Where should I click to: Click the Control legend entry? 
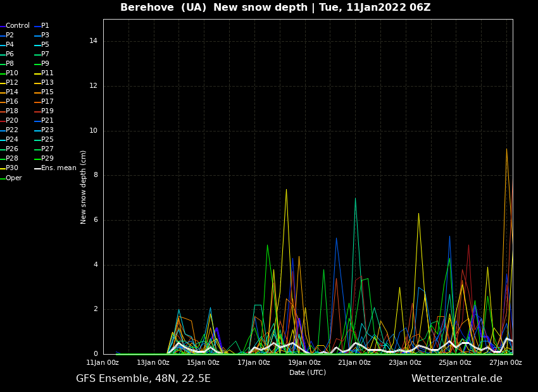[x=17, y=26]
